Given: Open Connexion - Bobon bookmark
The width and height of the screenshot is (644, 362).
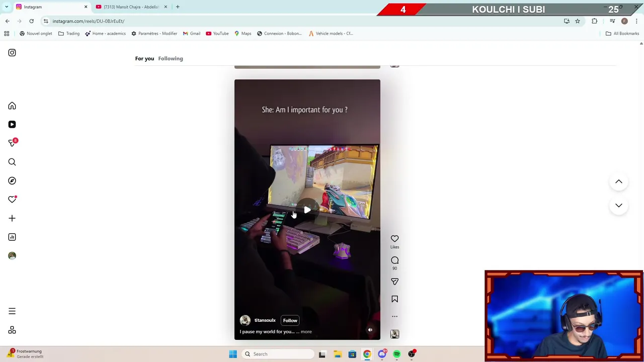Looking at the screenshot, I should (x=279, y=34).
